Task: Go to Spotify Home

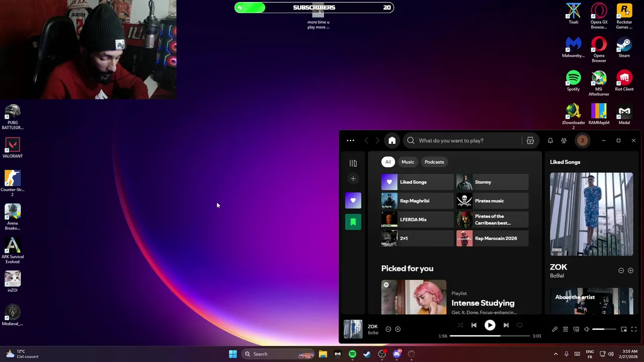Action: pos(392,141)
